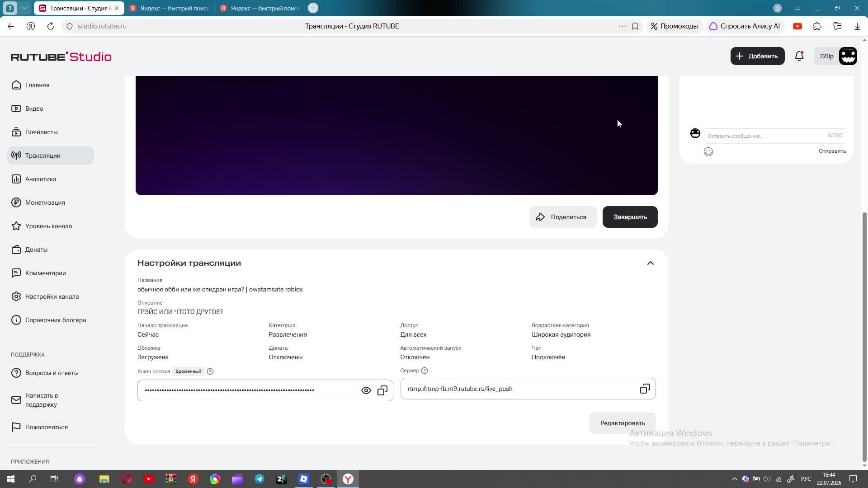Open OBS Studio from the taskbar
The width and height of the screenshot is (868, 488).
[326, 479]
